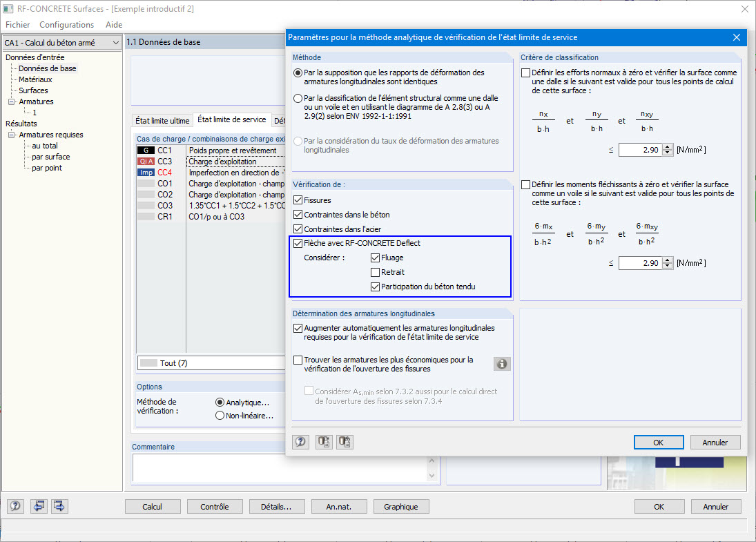This screenshot has height=542, width=756.
Task: Toggle automatic increase of longitudinal reinforcement checkbox
Action: pos(298,328)
